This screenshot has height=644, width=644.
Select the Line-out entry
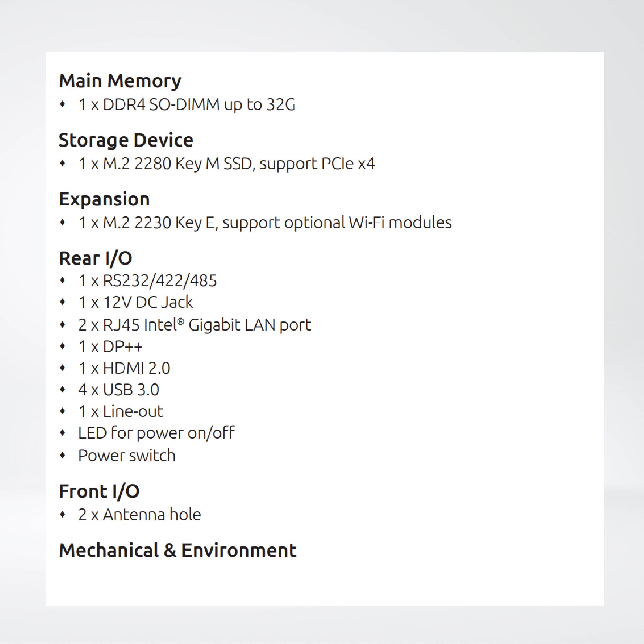click(121, 411)
